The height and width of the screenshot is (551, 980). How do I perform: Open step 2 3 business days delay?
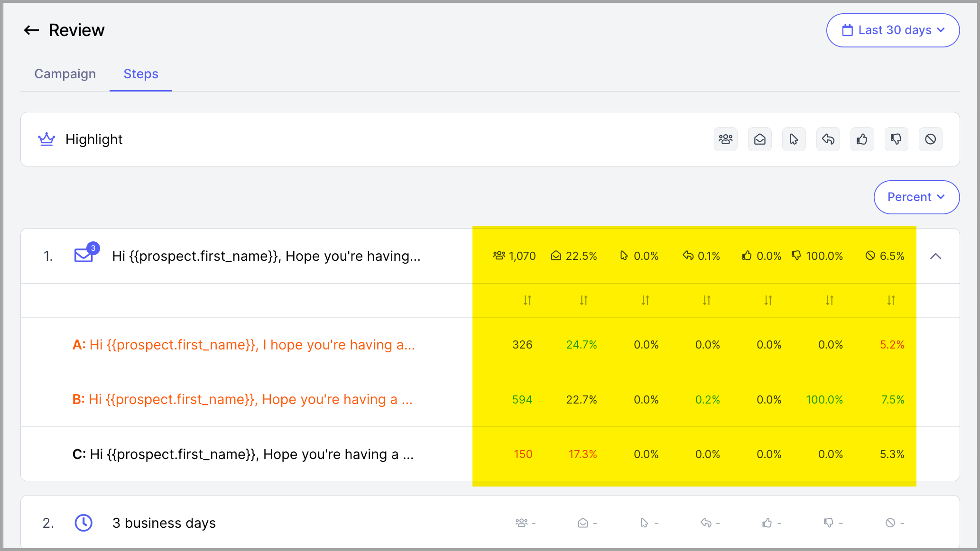coord(164,523)
